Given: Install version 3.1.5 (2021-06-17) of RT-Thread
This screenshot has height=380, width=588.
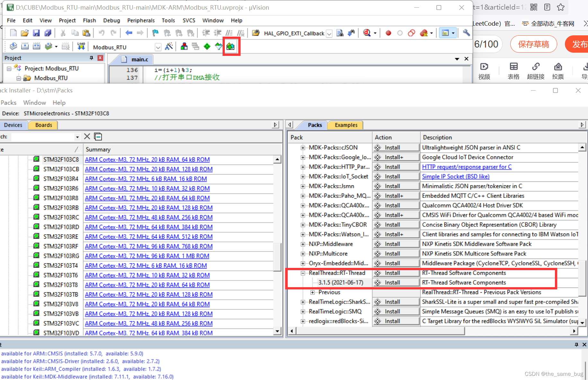Looking at the screenshot, I should click(x=396, y=283).
